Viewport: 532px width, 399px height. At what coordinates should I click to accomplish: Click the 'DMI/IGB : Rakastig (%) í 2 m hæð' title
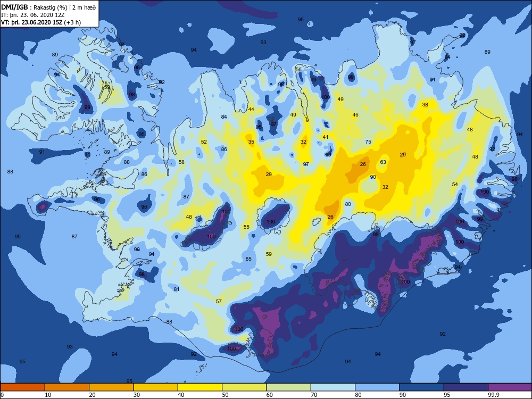click(x=49, y=7)
